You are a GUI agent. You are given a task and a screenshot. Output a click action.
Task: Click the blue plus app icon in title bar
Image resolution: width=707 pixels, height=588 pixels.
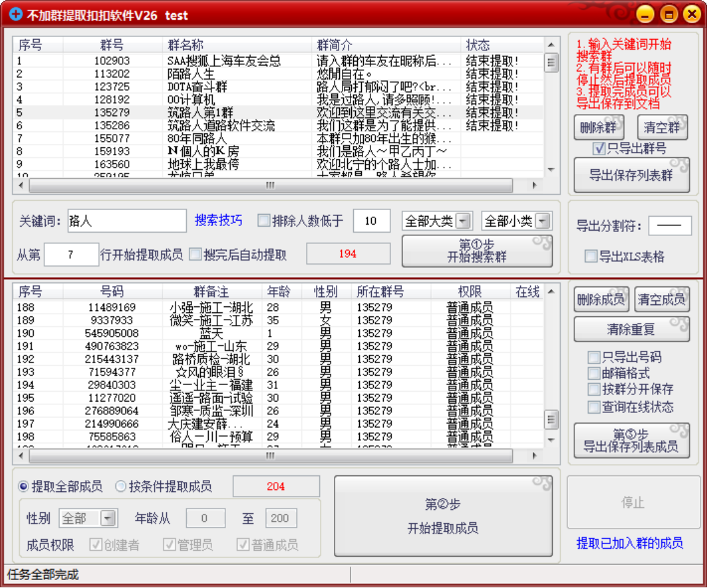(x=15, y=15)
